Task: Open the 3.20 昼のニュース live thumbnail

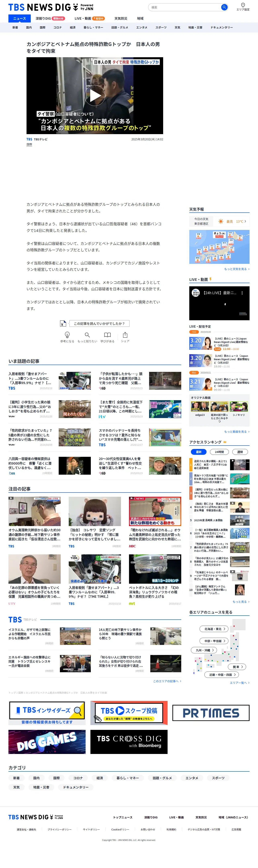Action: click(x=201, y=343)
